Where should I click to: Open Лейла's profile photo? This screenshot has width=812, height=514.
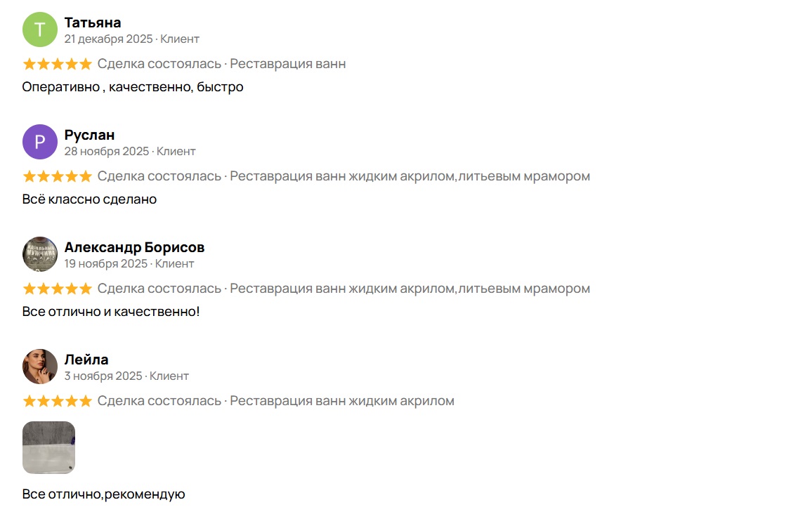40,367
